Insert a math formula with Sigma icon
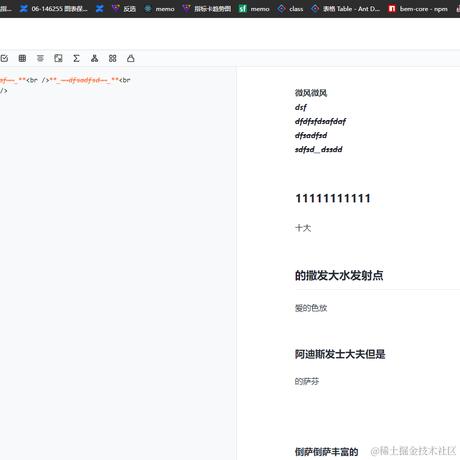The height and width of the screenshot is (460, 460). pos(76,59)
